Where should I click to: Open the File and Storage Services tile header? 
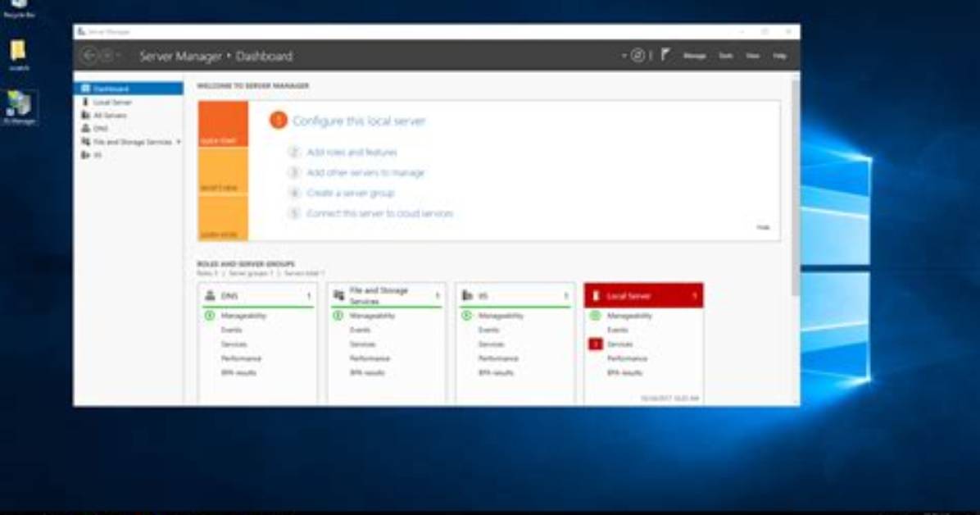(387, 295)
